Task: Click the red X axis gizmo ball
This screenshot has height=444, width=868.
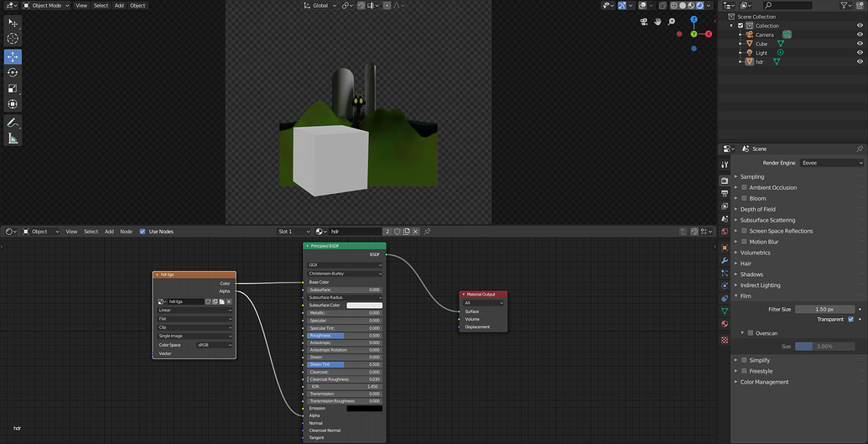Action: [708, 34]
